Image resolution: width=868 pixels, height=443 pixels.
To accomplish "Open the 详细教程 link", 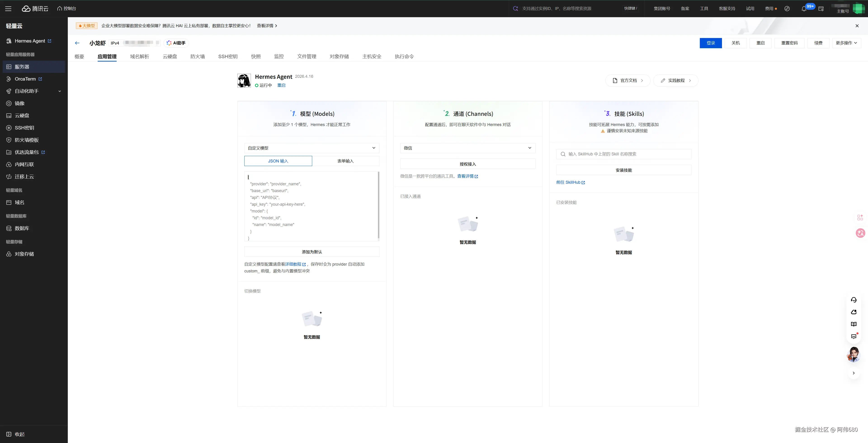I will (x=295, y=264).
